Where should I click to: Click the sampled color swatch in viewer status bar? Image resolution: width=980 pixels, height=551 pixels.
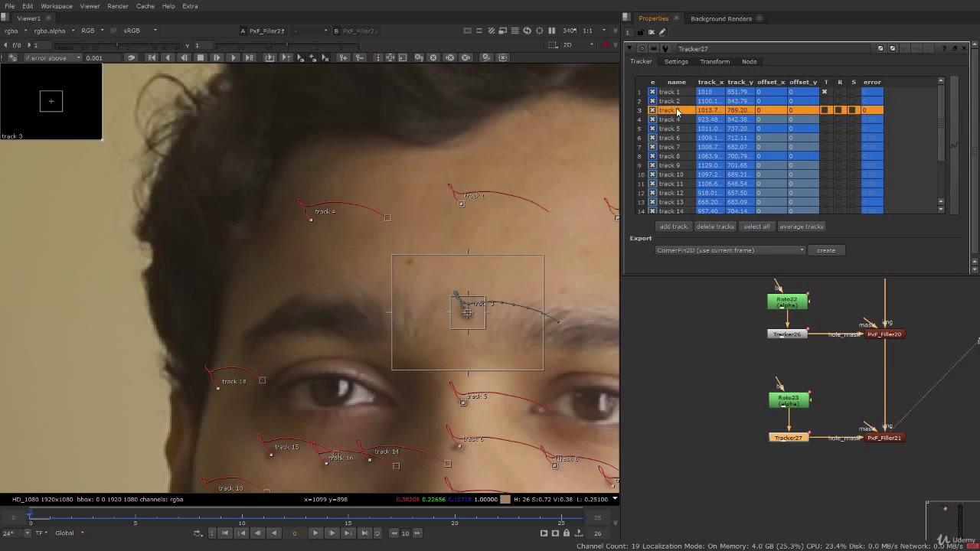click(505, 499)
